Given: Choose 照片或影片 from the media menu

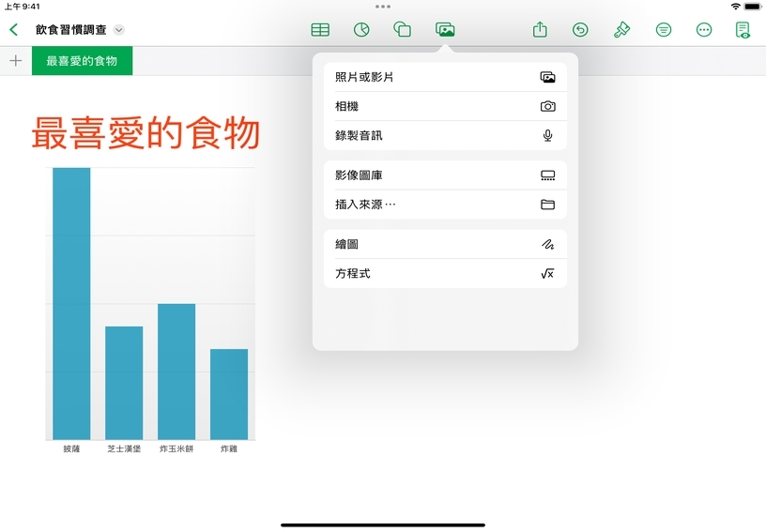Looking at the screenshot, I should coord(445,77).
